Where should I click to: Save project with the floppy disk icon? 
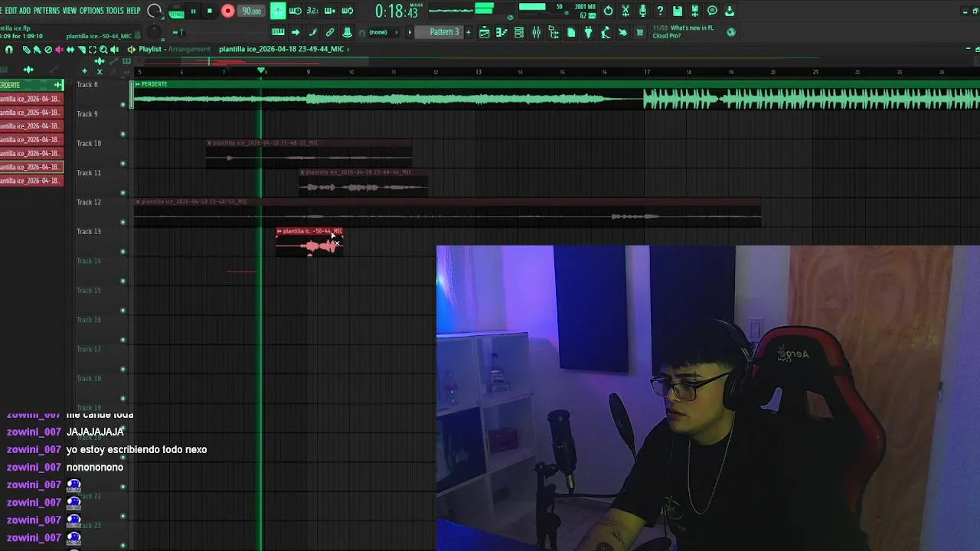(x=678, y=11)
